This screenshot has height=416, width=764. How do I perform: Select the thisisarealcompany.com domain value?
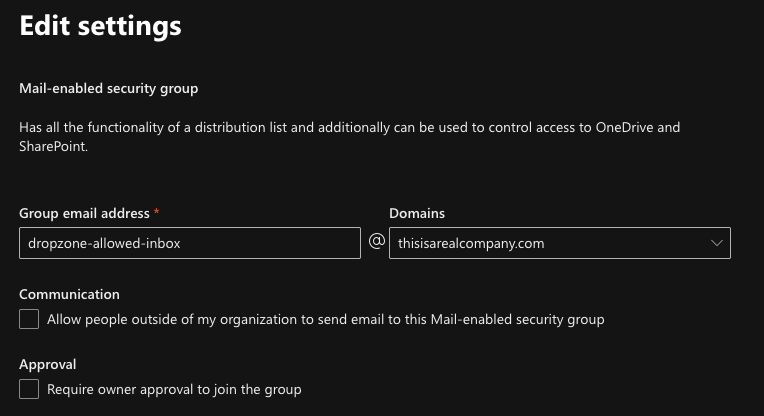[471, 243]
